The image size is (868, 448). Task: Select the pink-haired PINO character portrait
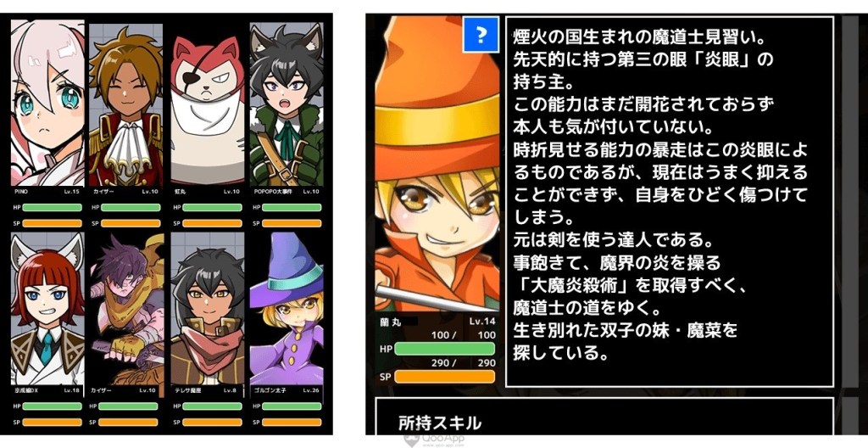pyautogui.click(x=47, y=104)
